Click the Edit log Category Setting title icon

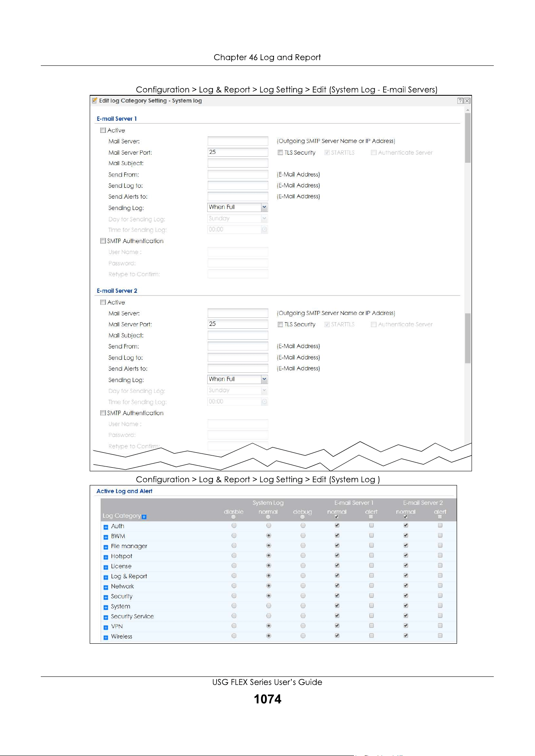[95, 100]
